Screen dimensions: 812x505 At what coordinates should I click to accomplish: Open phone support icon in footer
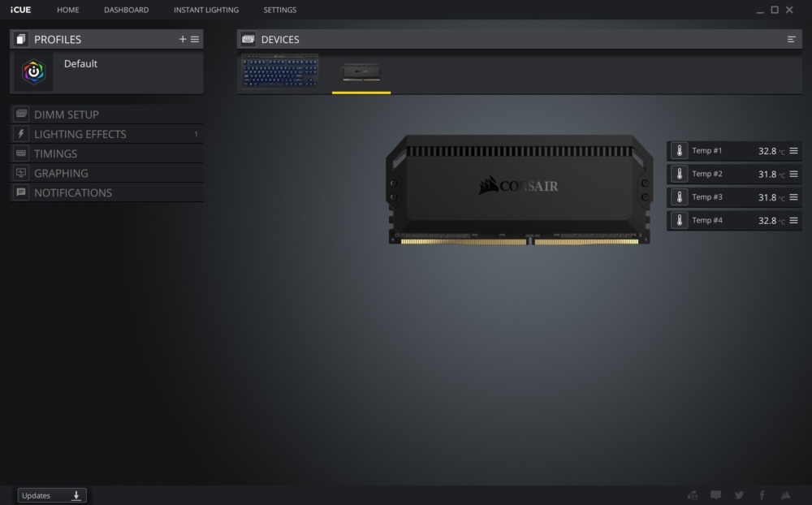(x=693, y=496)
